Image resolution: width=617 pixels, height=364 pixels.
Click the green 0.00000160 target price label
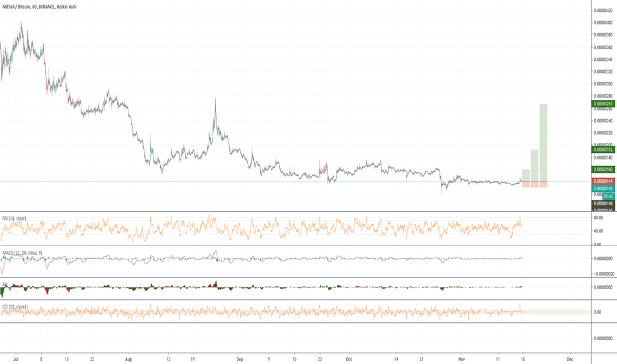tap(603, 169)
